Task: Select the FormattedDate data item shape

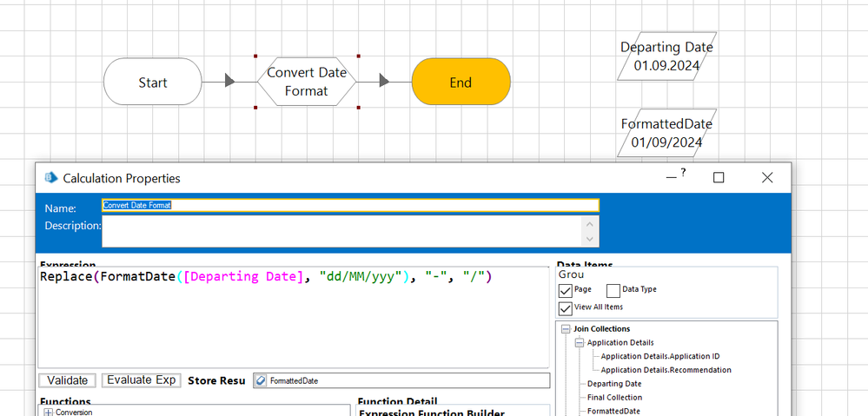Action: click(x=666, y=133)
